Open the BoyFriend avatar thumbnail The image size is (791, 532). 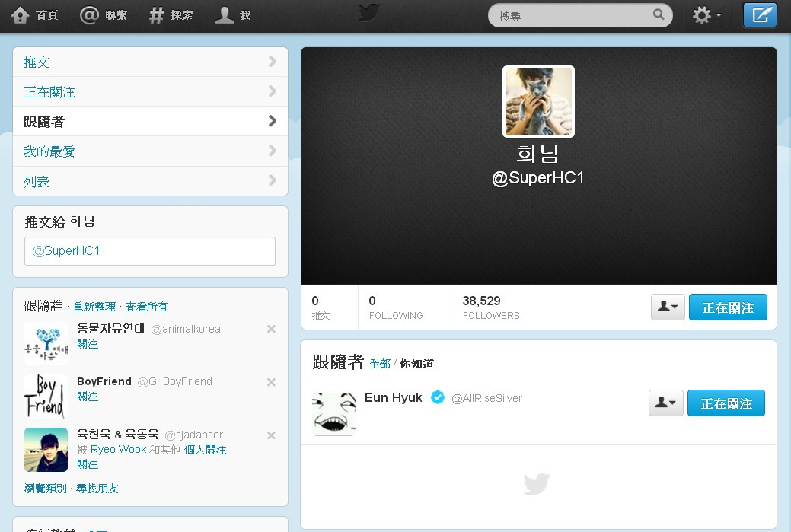tap(46, 397)
